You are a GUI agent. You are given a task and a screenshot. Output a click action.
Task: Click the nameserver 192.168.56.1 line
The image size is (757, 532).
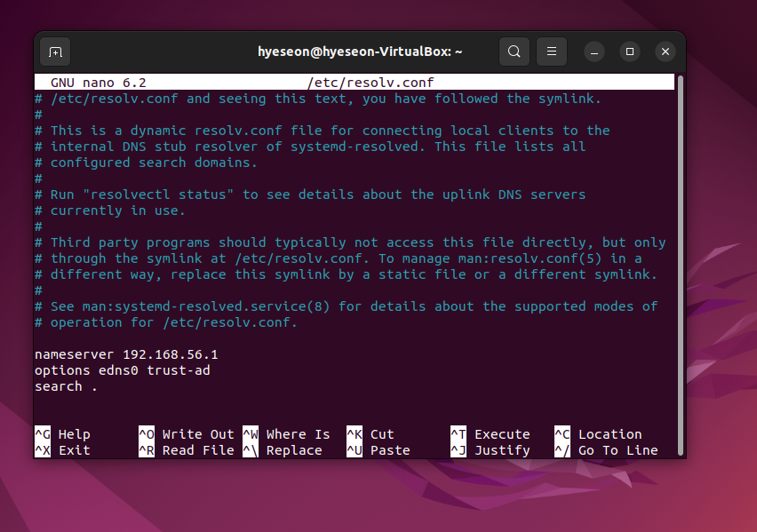(126, 354)
